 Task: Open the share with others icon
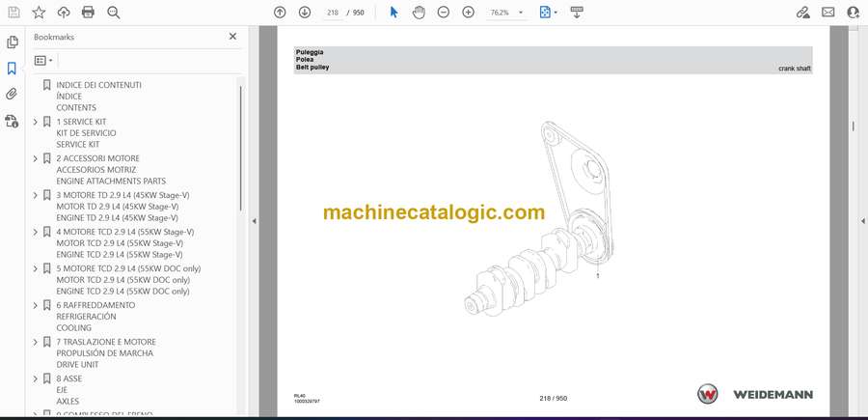tap(854, 13)
